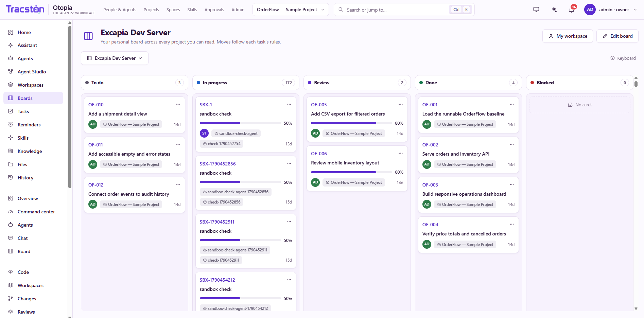
Task: Go to Knowledge in the sidebar
Action: 33,151
